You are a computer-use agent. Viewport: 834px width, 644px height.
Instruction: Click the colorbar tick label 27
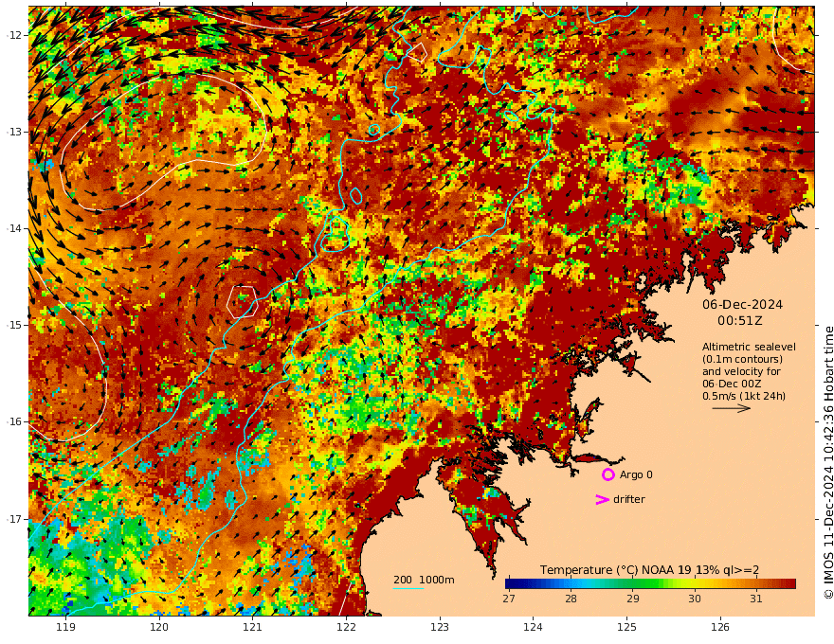click(509, 599)
